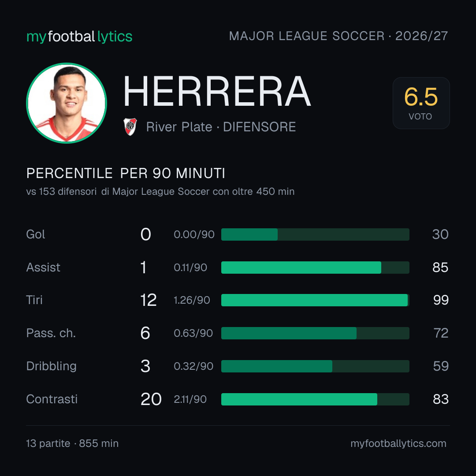
Task: Click the Pass. ch. percentile bar
Action: point(315,333)
